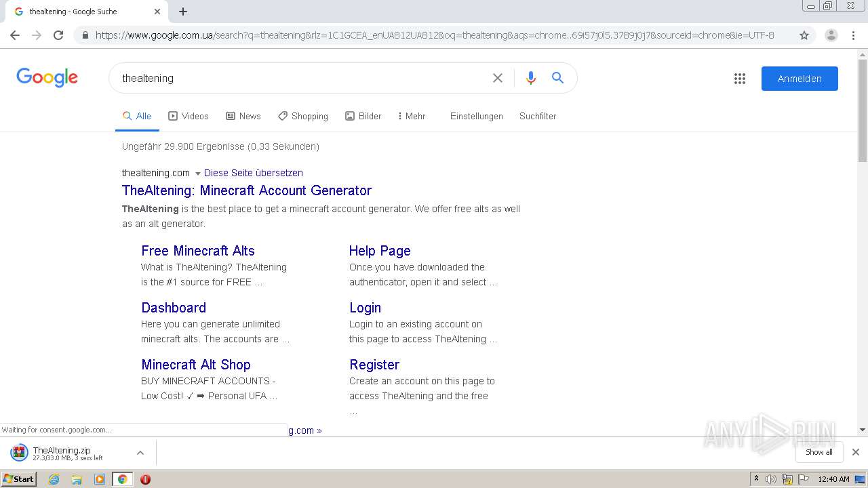Click the page vertical scrollbar thumb
Screen dimensions: 868x488
pos(863,110)
